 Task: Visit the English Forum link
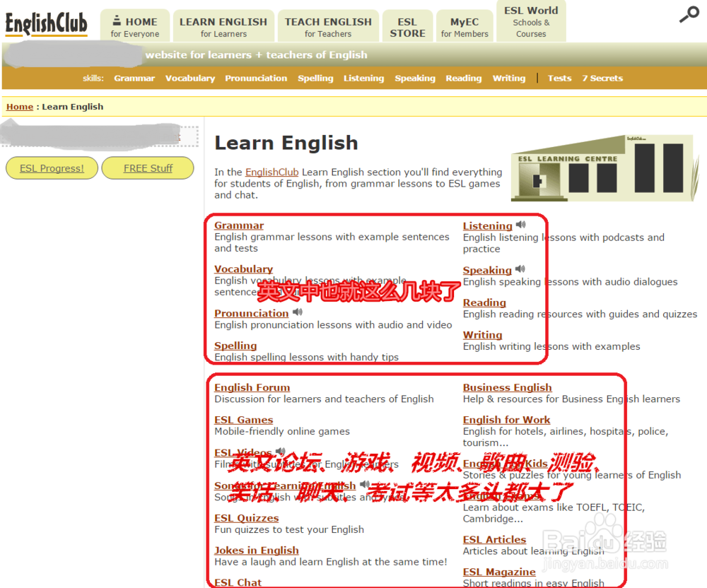point(252,387)
